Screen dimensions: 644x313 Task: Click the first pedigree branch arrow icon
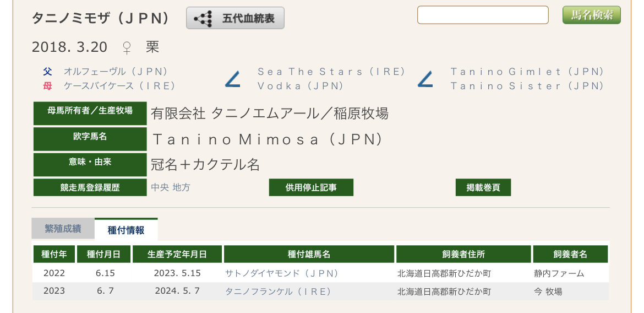232,79
